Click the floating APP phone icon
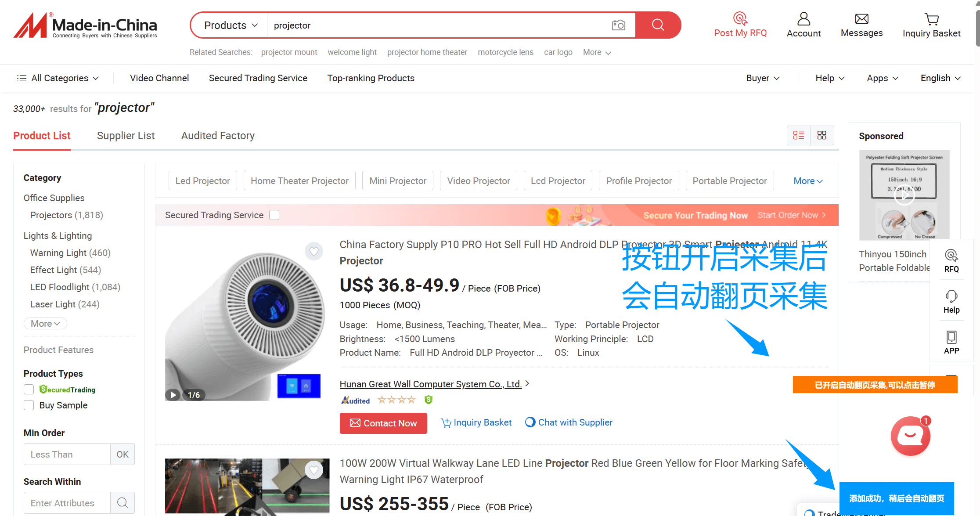 click(x=951, y=343)
